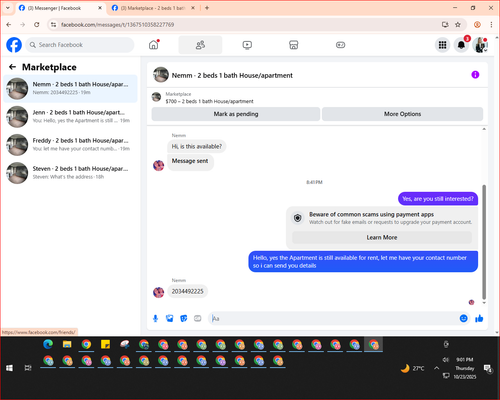This screenshot has height=400, width=500.
Task: Open the Chrome three-dot menu
Action: tap(491, 24)
